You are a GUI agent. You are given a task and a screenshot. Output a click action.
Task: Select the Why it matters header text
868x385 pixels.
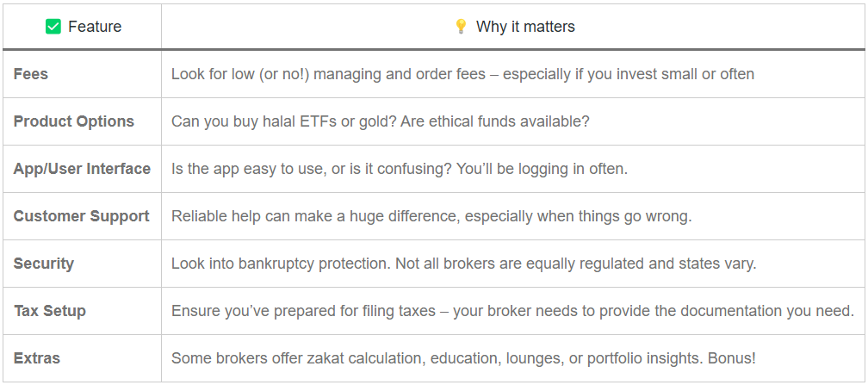point(525,27)
